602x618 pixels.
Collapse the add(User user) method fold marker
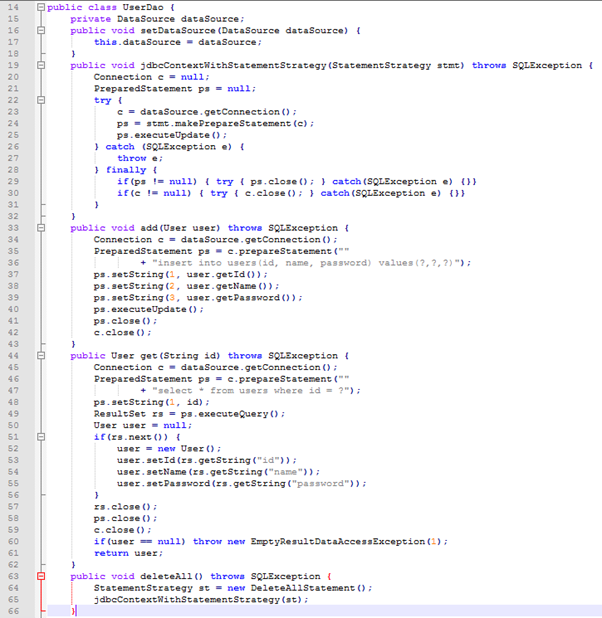41,228
